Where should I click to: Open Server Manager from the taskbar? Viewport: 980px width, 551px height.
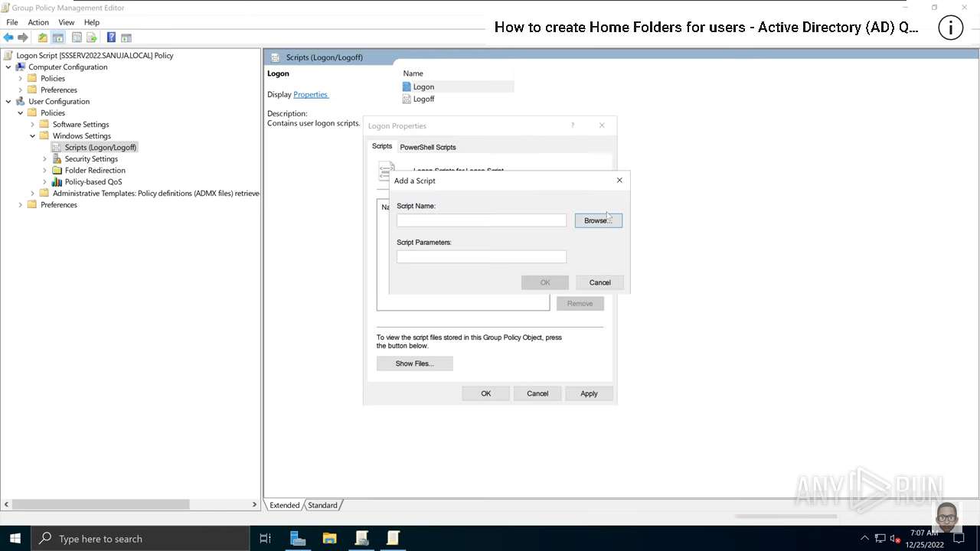298,539
